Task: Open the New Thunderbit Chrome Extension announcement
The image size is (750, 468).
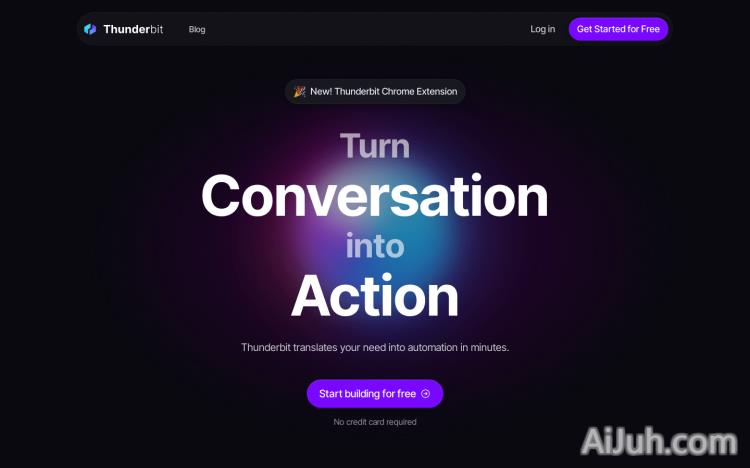Action: pos(375,91)
